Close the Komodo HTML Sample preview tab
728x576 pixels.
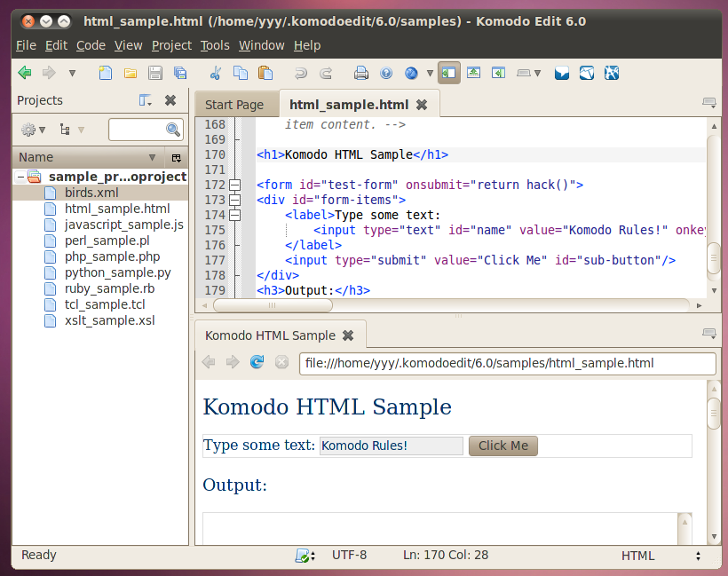[x=348, y=335]
